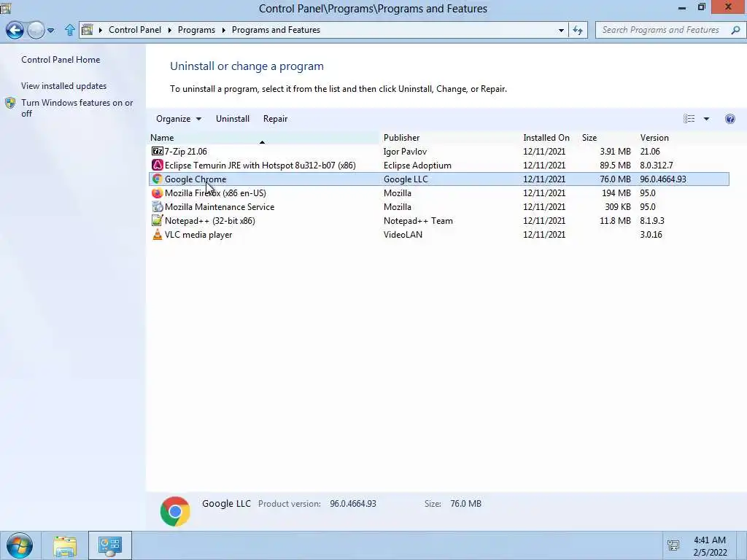Select Mozilla Firefox (x86 en-US) entry

pos(215,192)
